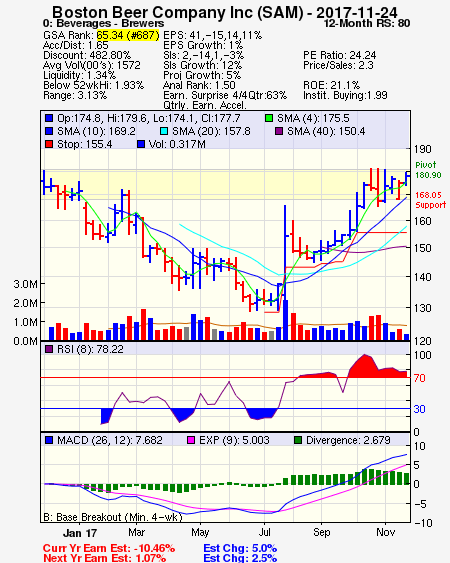Click the Earn. Surprise 4/4Qtr:63% text
This screenshot has width=450, height=563.
point(225,96)
